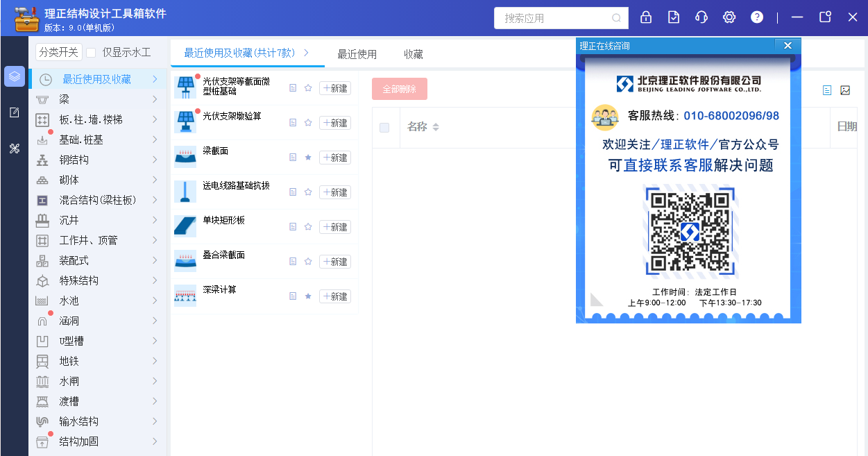This screenshot has width=868, height=456.
Task: Open settings via the gear icon
Action: tap(729, 17)
